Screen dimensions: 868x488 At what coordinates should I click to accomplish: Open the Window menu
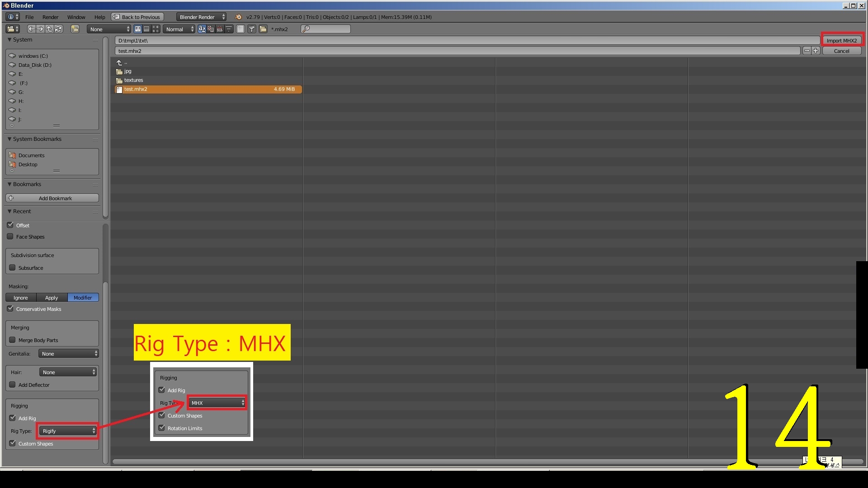tap(76, 17)
